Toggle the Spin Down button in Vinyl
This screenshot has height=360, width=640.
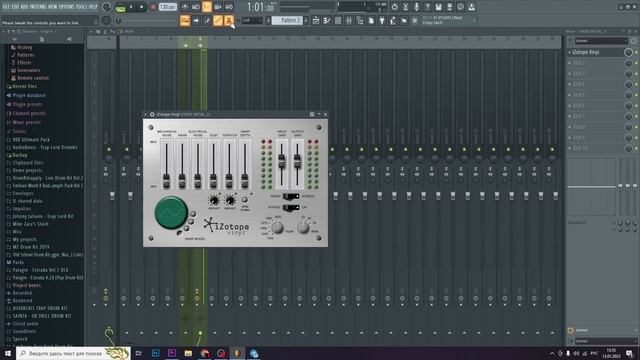click(x=244, y=200)
